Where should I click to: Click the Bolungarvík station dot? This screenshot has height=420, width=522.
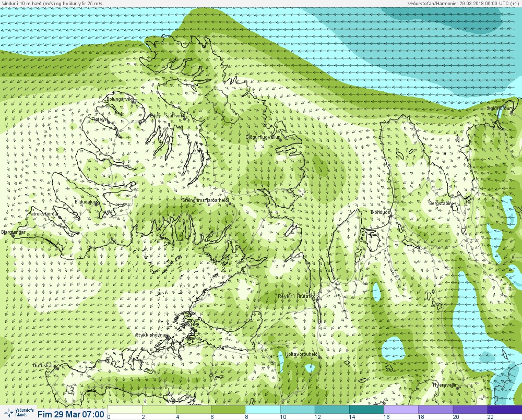click(133, 102)
